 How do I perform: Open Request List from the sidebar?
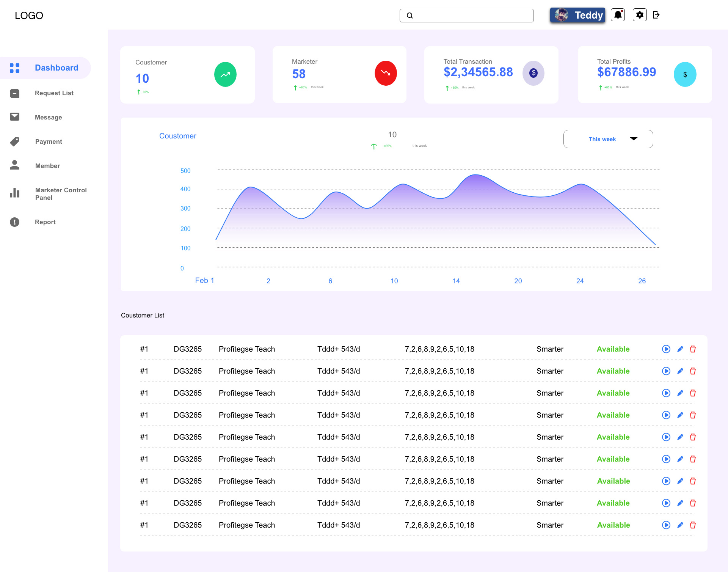54,93
